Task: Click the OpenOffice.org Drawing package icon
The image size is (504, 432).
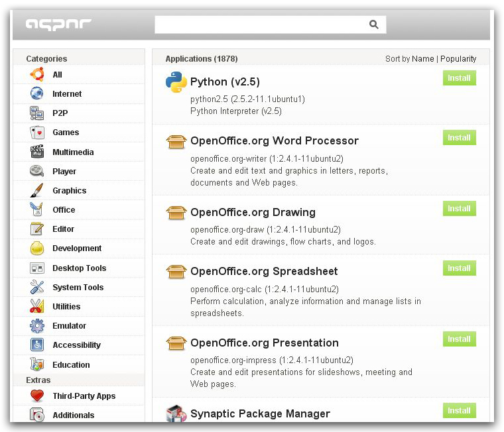Action: click(x=176, y=213)
